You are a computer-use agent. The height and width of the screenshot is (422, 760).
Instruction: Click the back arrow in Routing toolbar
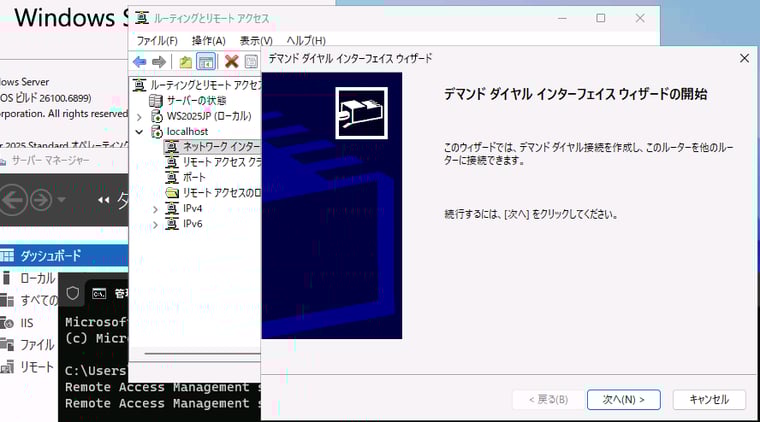pyautogui.click(x=140, y=62)
